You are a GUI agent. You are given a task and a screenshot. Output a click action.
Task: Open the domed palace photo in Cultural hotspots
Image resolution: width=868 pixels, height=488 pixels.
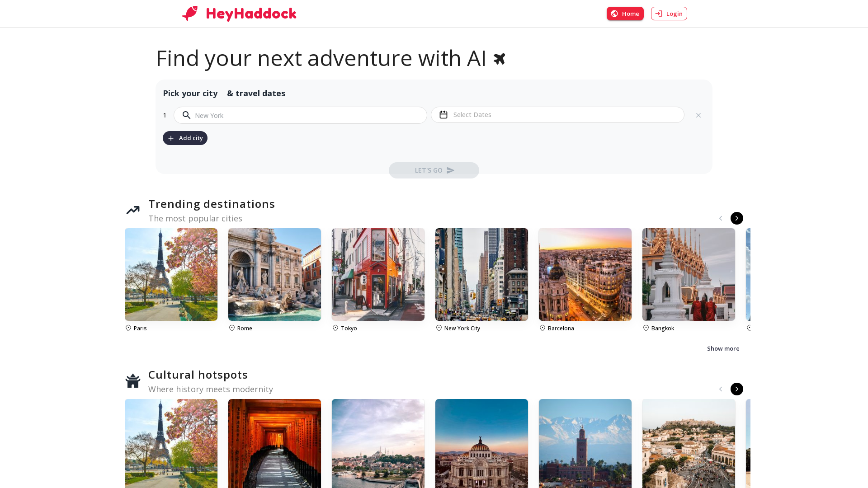point(481,443)
